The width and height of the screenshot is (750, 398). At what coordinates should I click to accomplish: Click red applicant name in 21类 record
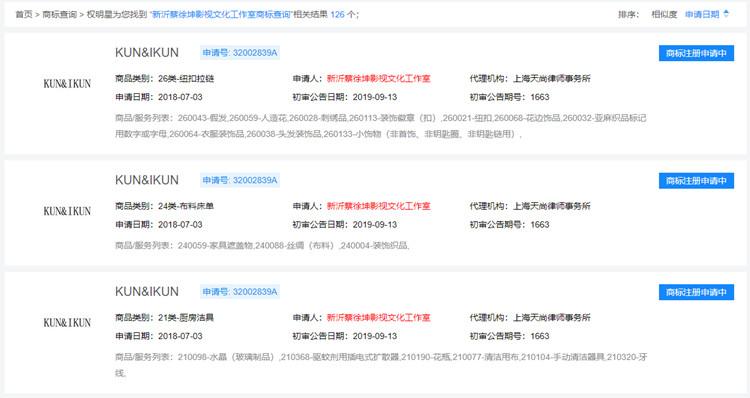(378, 317)
